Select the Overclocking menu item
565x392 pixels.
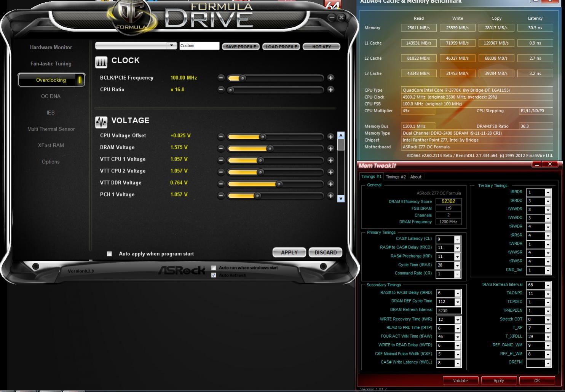click(51, 80)
